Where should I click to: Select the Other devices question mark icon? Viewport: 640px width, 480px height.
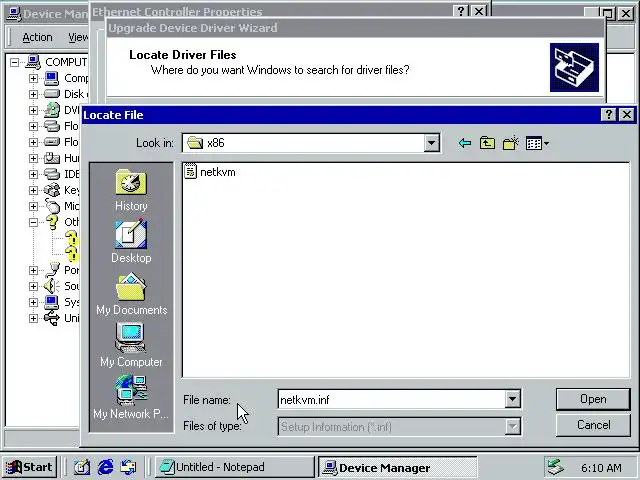[52, 222]
